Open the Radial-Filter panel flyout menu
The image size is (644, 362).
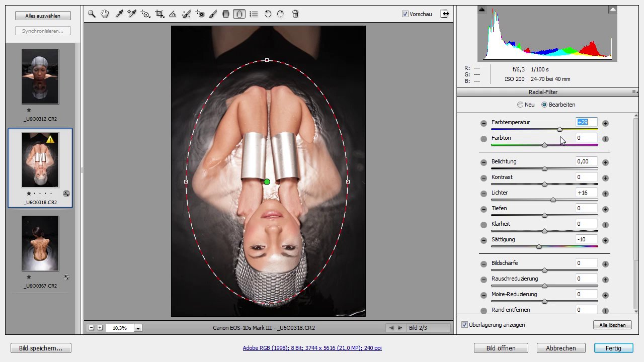[634, 92]
